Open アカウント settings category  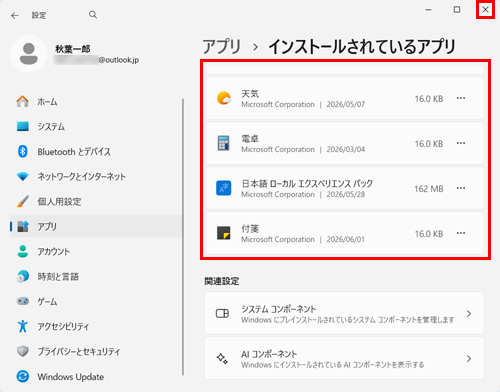pos(96,251)
